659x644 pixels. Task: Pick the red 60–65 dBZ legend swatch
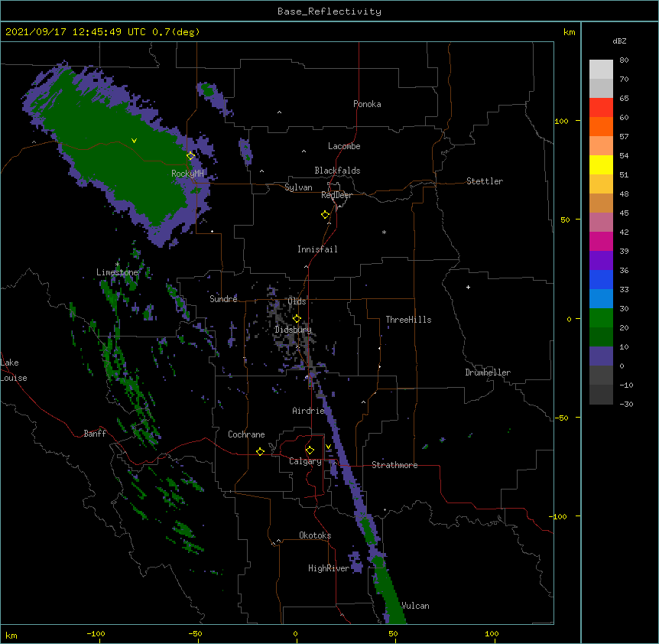[601, 108]
